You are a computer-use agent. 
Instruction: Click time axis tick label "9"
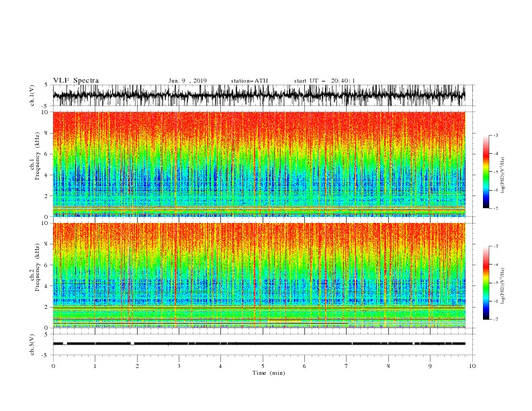point(430,366)
